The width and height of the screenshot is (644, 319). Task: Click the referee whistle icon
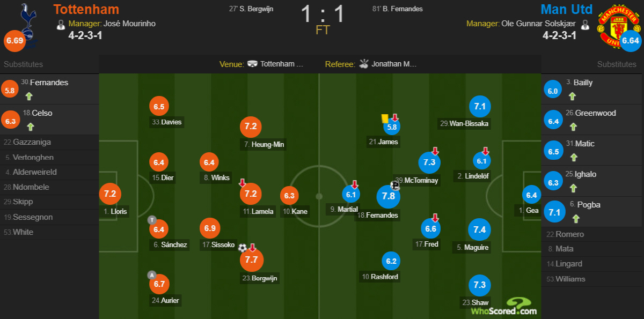coord(364,64)
